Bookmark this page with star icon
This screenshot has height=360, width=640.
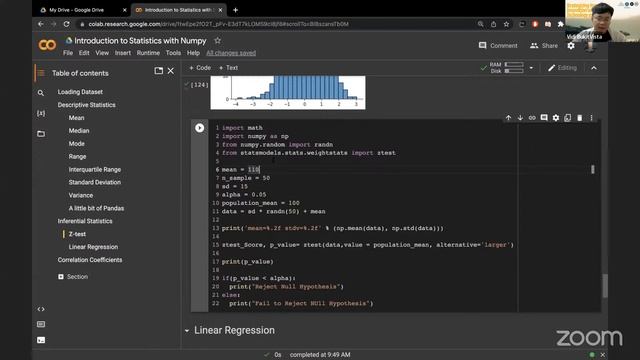pyautogui.click(x=506, y=24)
